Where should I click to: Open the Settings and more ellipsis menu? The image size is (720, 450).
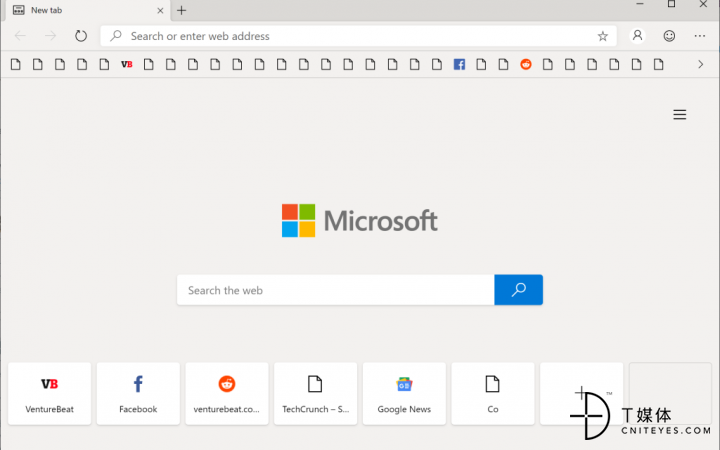tap(699, 36)
